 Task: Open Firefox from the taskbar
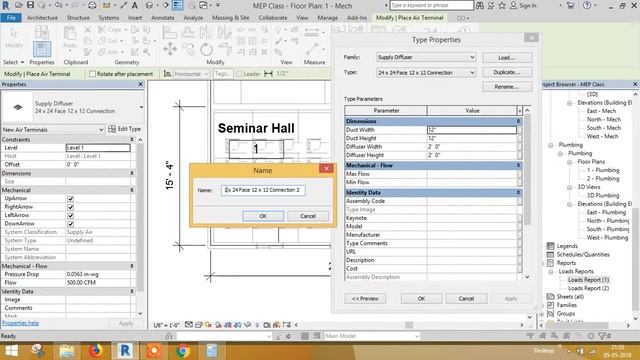[96, 351]
